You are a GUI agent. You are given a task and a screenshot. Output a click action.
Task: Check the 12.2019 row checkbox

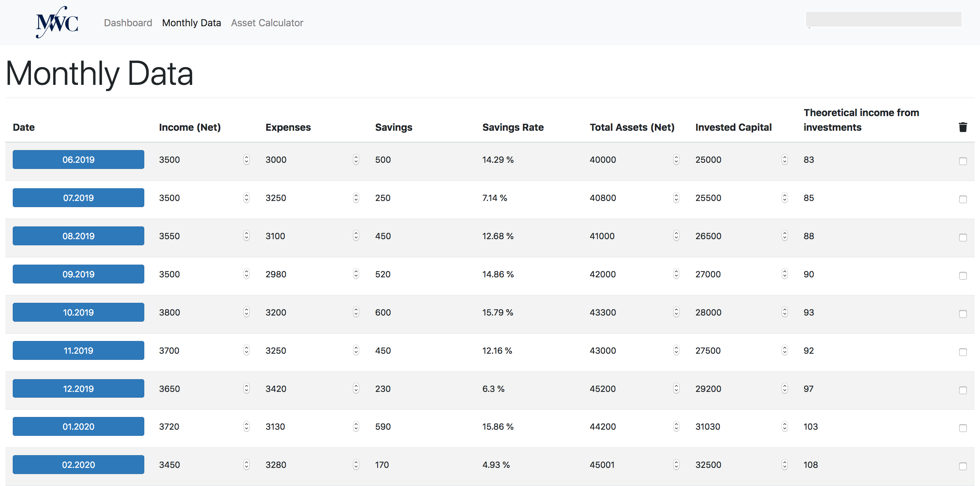pyautogui.click(x=963, y=390)
